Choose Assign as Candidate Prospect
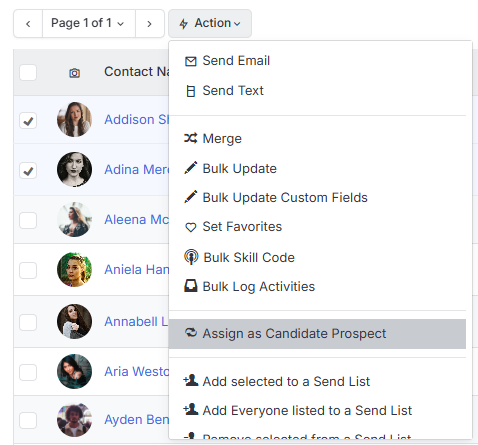The height and width of the screenshot is (445, 478). coord(317,334)
